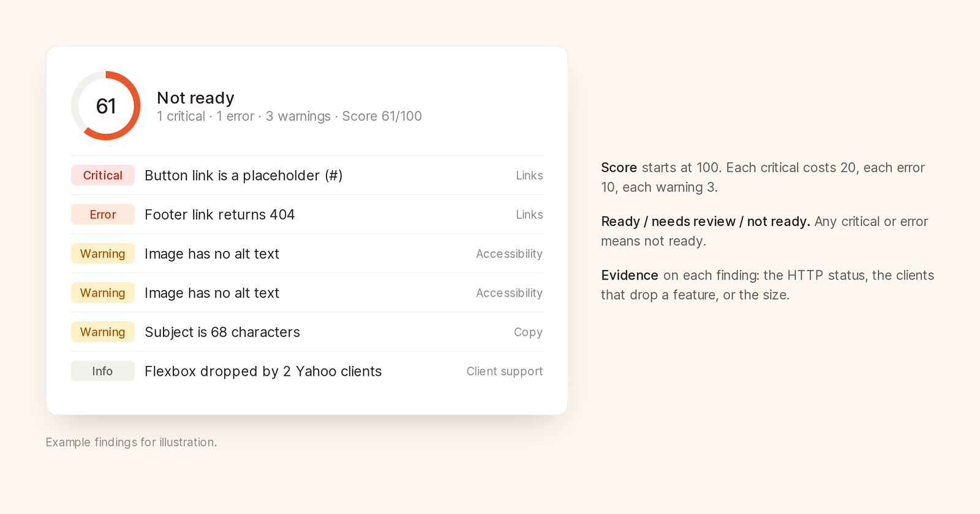
Task: Click the bold "Ready / needs review / not ready." text
Action: click(706, 222)
